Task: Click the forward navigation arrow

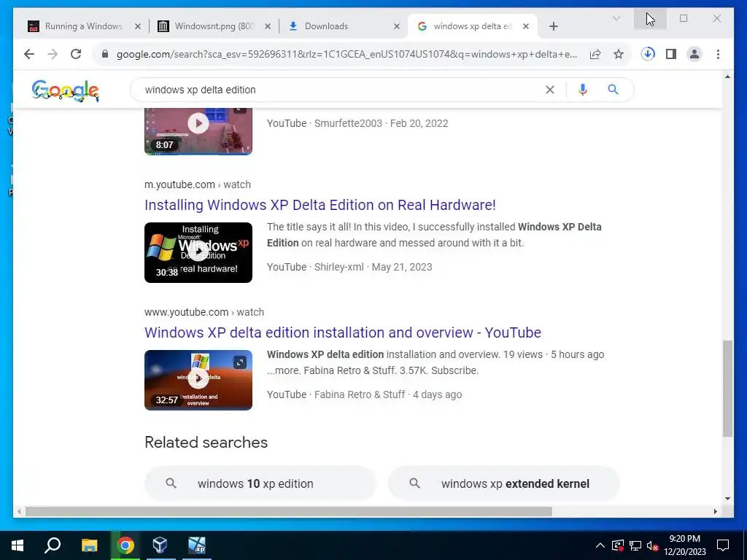Action: [53, 54]
